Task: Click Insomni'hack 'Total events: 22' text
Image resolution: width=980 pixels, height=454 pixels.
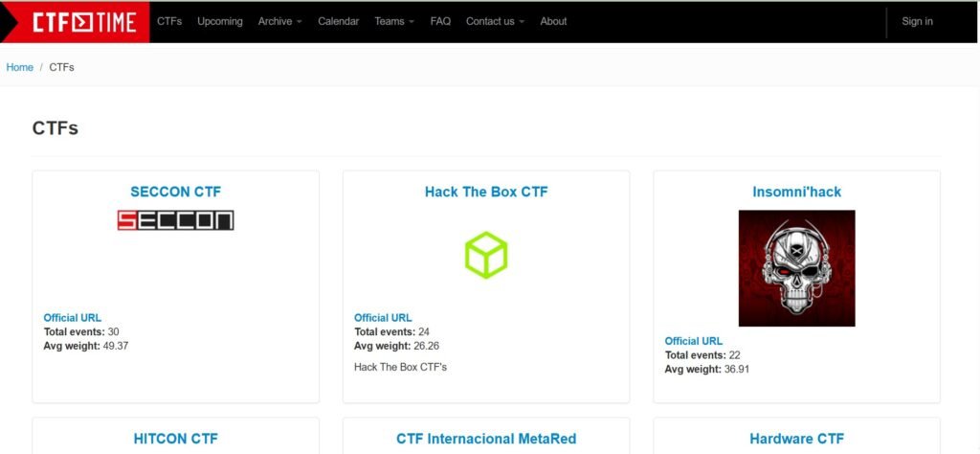Action: click(x=702, y=355)
